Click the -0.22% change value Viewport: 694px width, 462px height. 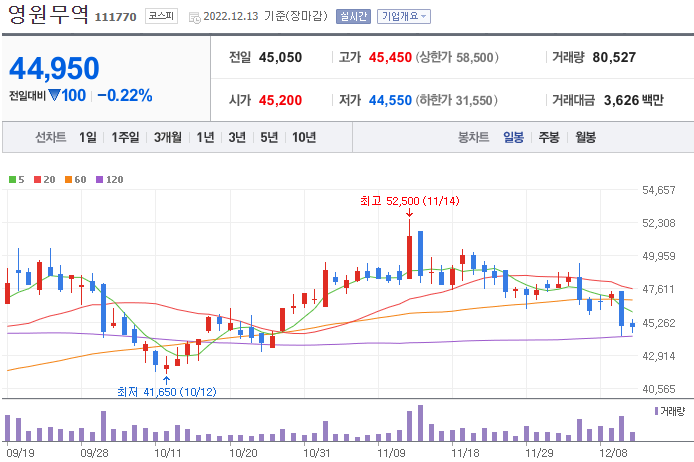pos(125,95)
